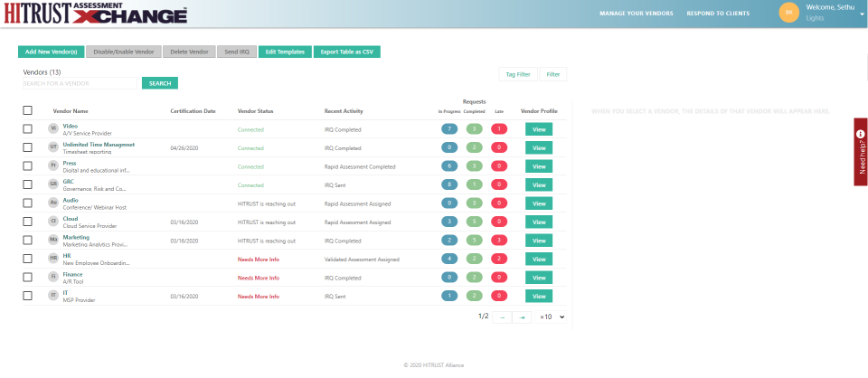868x378 pixels.
Task: Sort by Certification Date column header
Action: coord(193,111)
